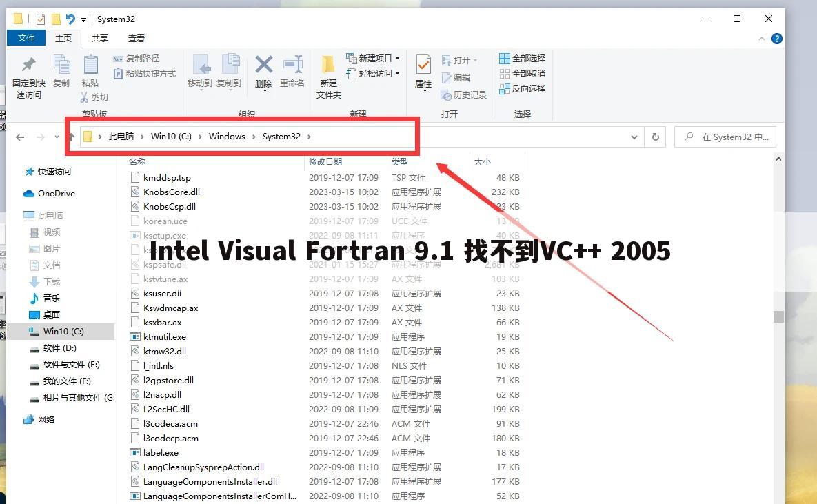Viewport: 817px width, 504px height.
Task: Click Copy path (复制路径)
Action: pyautogui.click(x=137, y=59)
